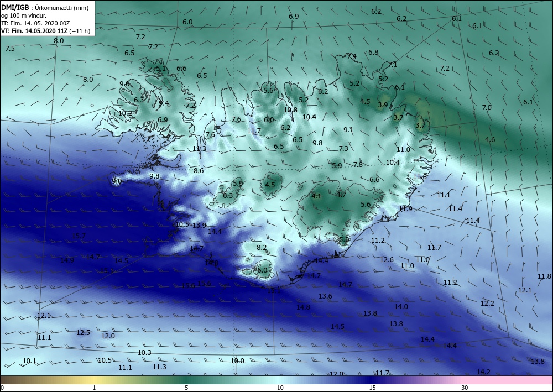
Task: Click the map value '6.8'
Action: (373, 52)
